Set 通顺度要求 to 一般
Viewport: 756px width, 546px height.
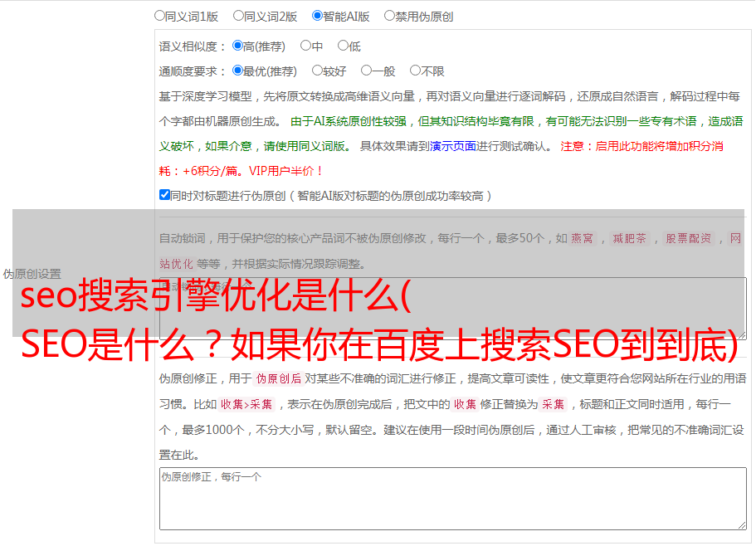(x=366, y=71)
